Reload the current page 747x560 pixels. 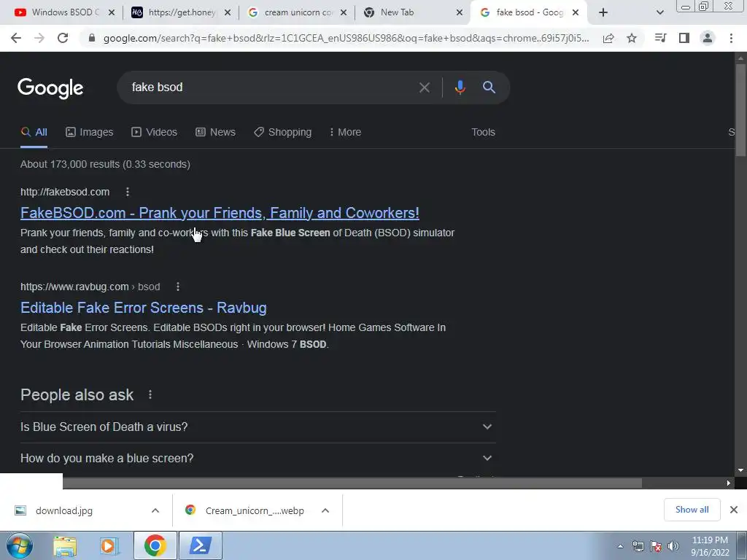coord(63,38)
